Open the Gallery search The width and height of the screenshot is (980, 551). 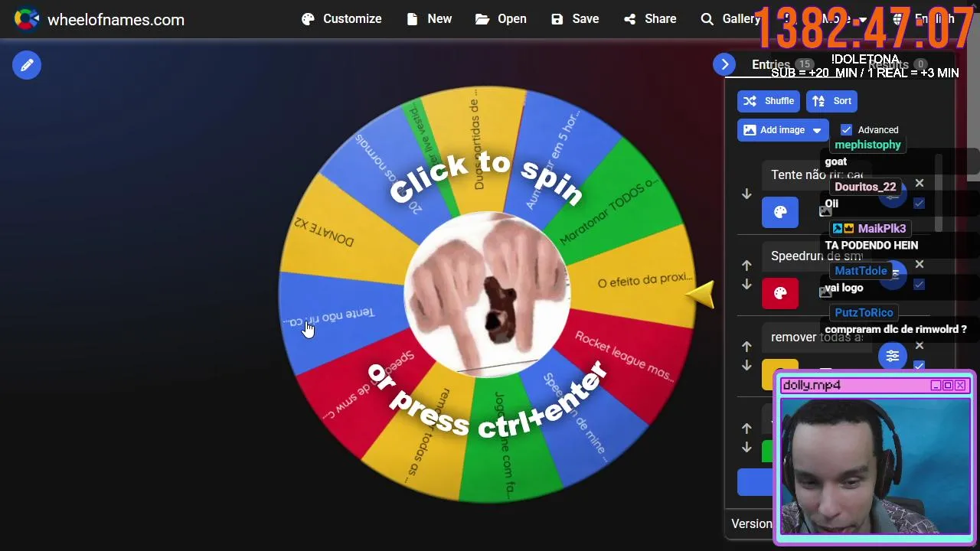click(x=730, y=19)
